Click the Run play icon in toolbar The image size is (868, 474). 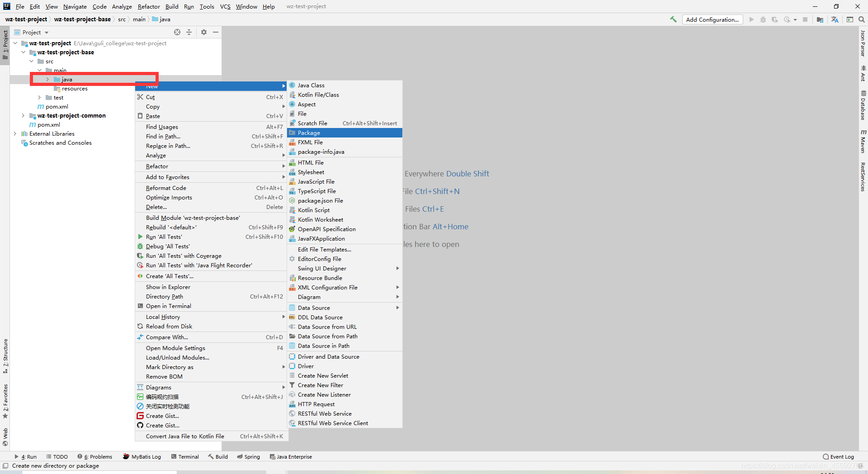coord(751,19)
